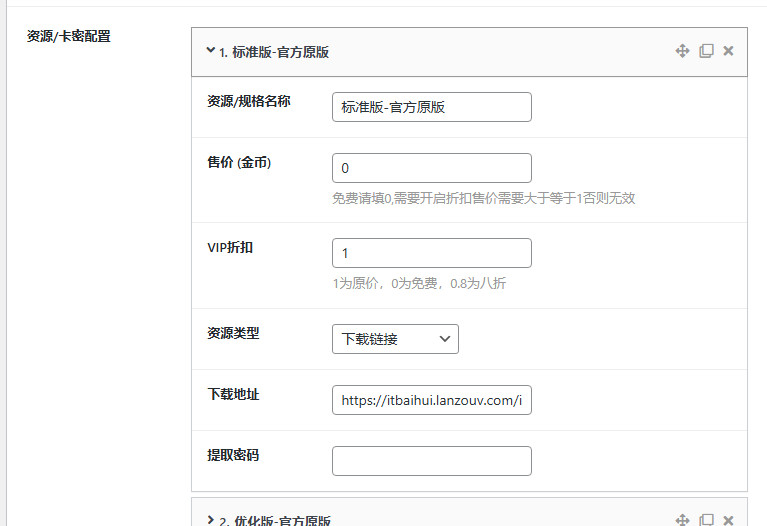Focus the 资源/规格名称 text field
The image size is (767, 526).
[431, 107]
